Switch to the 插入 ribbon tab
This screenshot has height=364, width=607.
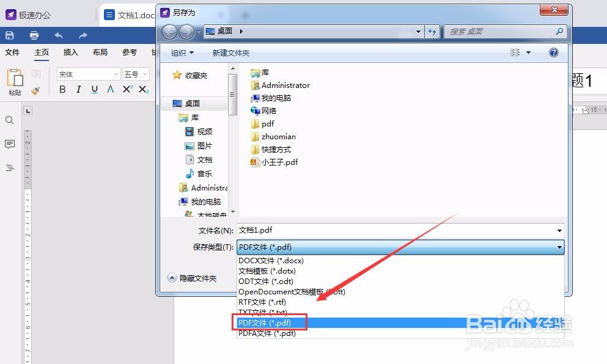70,53
